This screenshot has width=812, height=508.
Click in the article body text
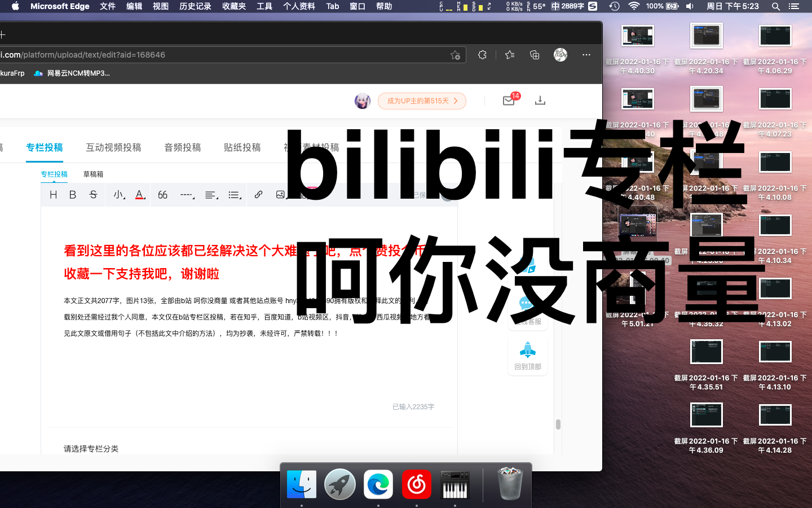pyautogui.click(x=246, y=317)
